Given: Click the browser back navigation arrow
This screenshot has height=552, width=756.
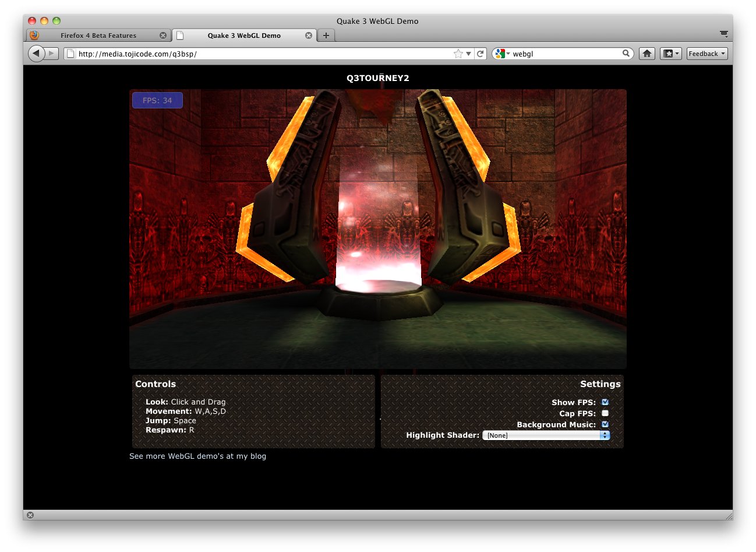Looking at the screenshot, I should [36, 53].
